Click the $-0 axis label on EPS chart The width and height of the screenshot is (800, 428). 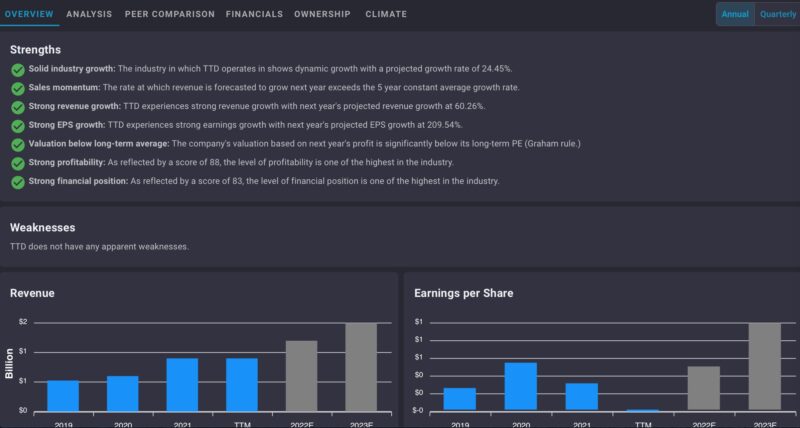(418, 410)
